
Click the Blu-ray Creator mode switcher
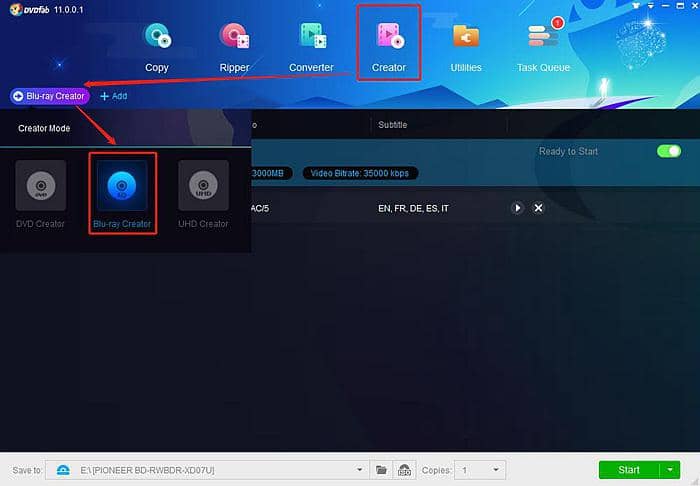[50, 96]
